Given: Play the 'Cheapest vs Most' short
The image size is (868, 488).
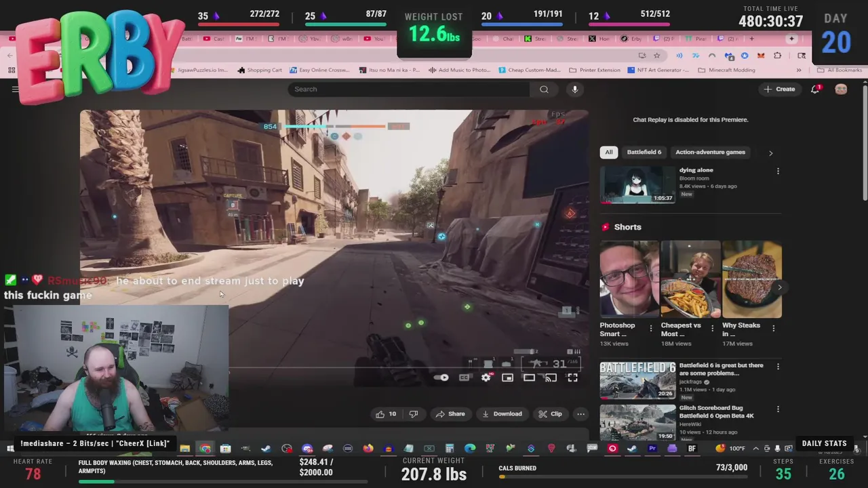Looking at the screenshot, I should click(690, 279).
